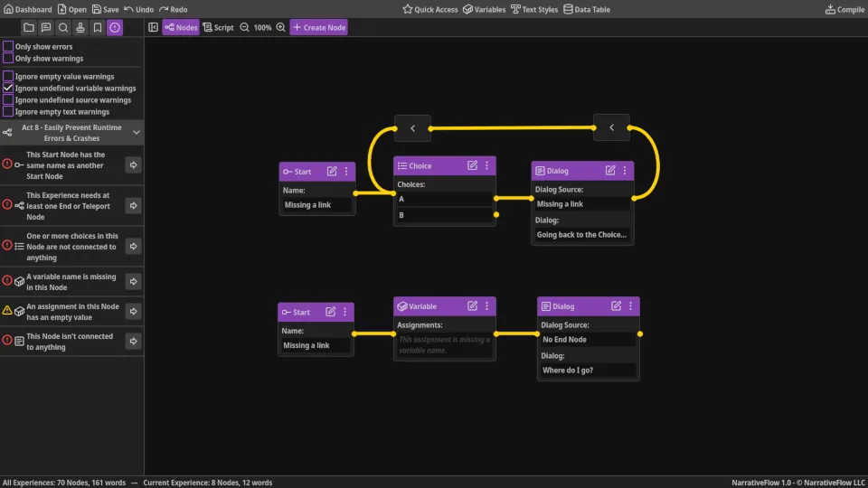Open the folder panel in sidebar
Image resolution: width=868 pixels, height=488 pixels.
coord(29,28)
